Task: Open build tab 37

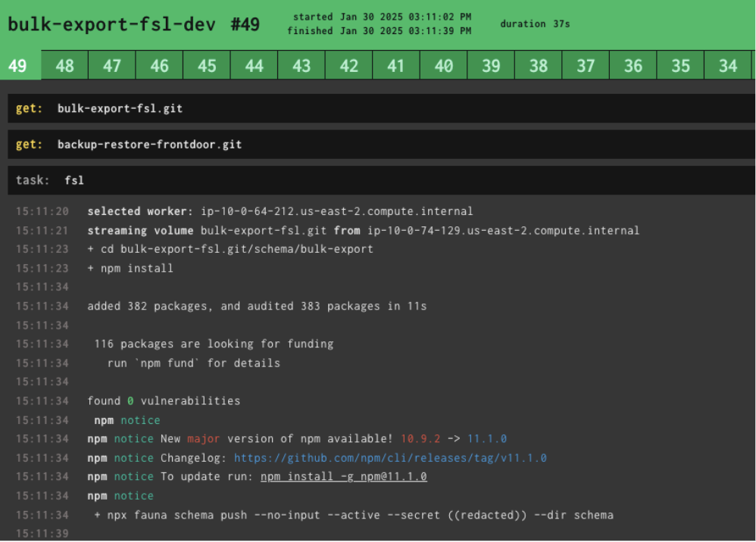Action: 586,65
